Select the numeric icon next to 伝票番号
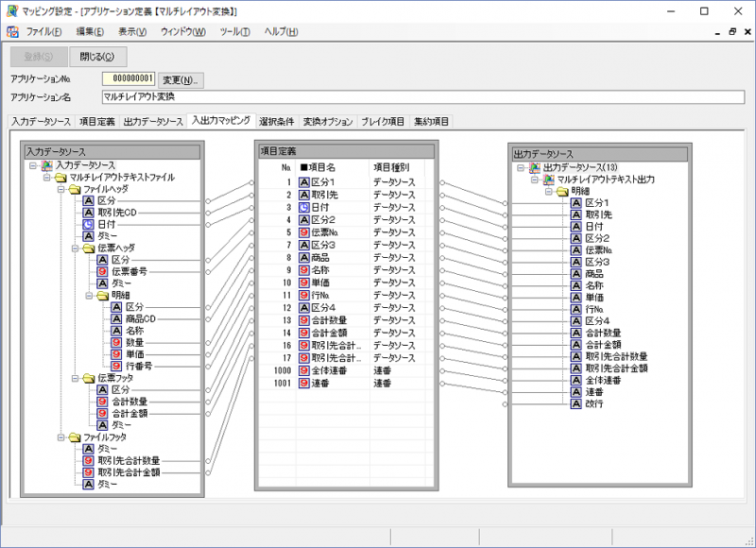756x548 pixels. click(102, 271)
